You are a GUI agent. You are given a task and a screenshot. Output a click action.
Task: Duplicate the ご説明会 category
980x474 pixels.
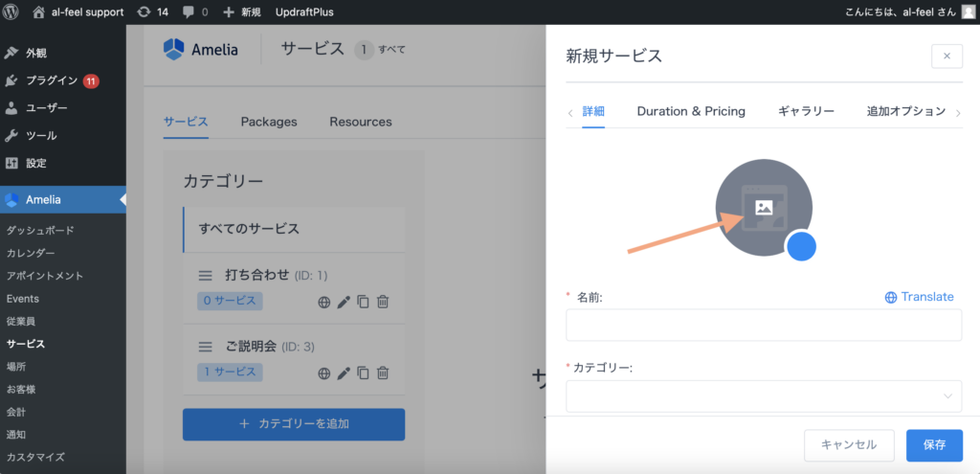pyautogui.click(x=363, y=372)
